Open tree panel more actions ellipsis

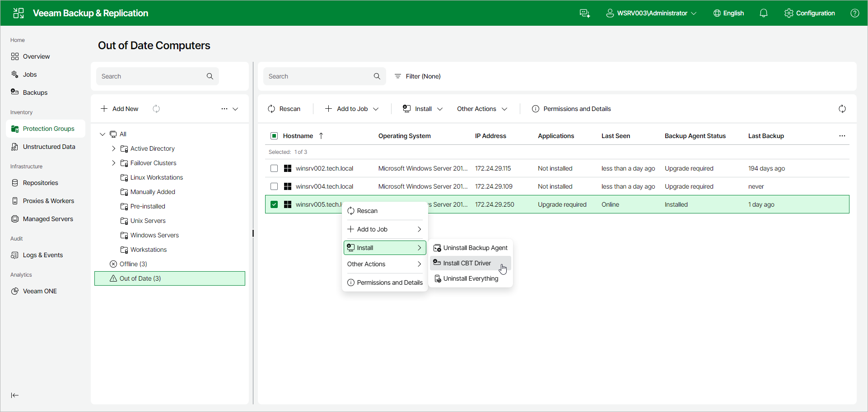click(x=224, y=109)
